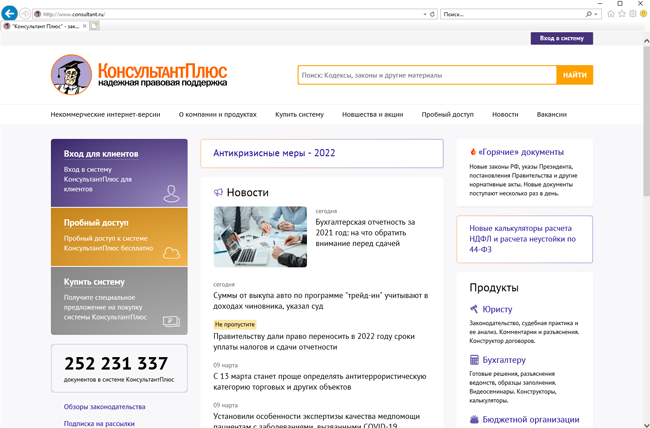Open the news article photo thumbnail
Screen dimensions: 650x428
point(260,237)
